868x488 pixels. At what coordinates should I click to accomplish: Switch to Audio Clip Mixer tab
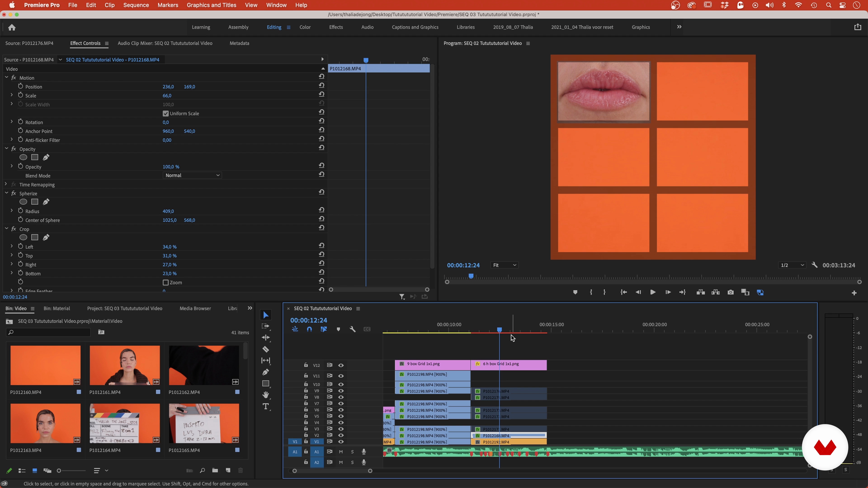pos(165,43)
